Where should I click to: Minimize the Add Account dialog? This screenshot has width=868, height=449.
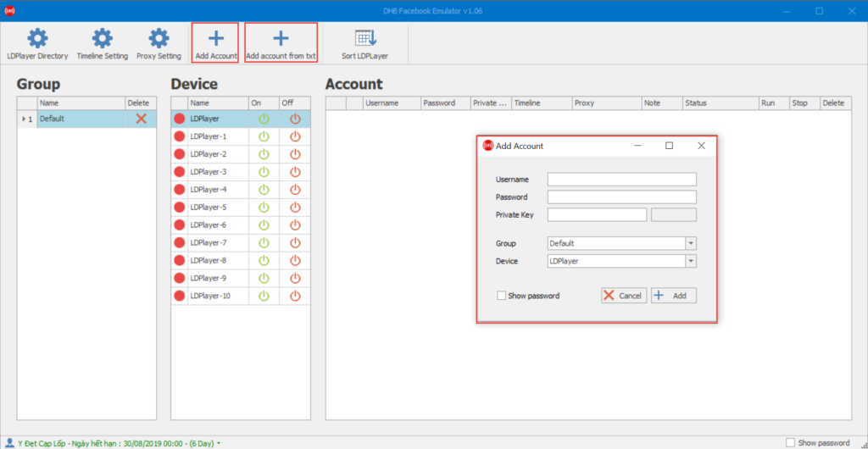click(x=637, y=146)
